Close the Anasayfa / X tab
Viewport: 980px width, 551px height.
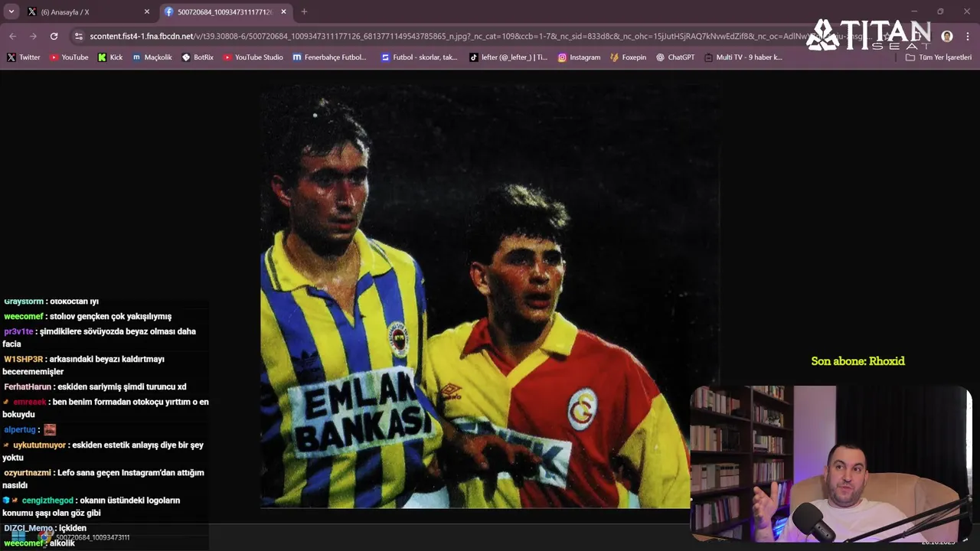click(147, 11)
